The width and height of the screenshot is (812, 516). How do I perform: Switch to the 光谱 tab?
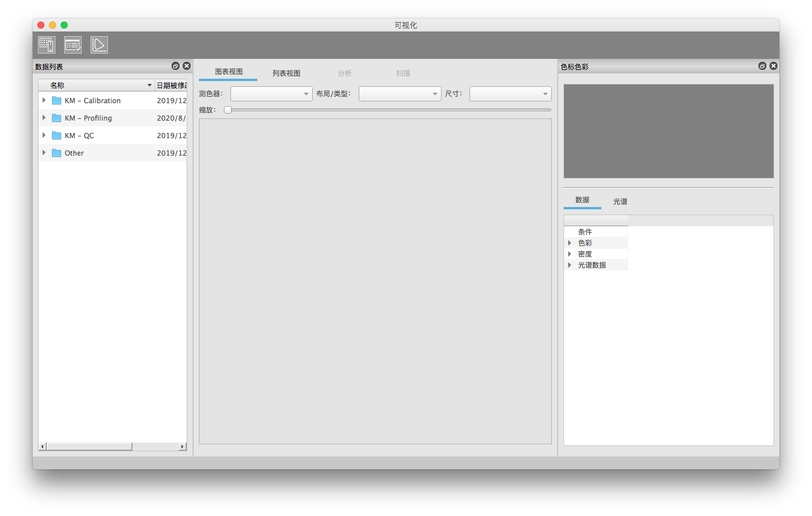pyautogui.click(x=620, y=201)
